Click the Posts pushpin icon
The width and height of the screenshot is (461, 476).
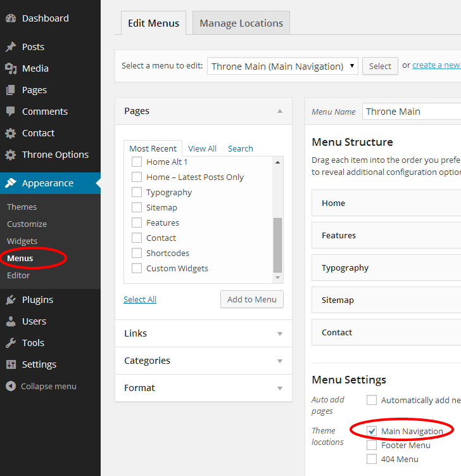pyautogui.click(x=11, y=47)
